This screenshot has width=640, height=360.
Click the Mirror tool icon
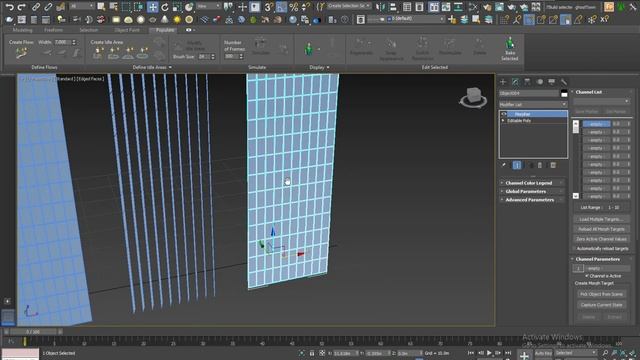(380, 7)
